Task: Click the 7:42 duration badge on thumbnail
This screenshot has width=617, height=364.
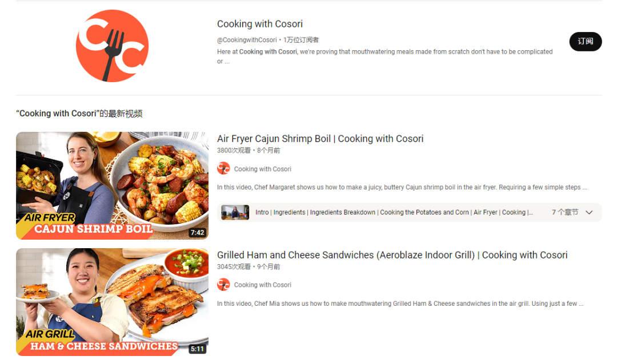Action: point(197,232)
